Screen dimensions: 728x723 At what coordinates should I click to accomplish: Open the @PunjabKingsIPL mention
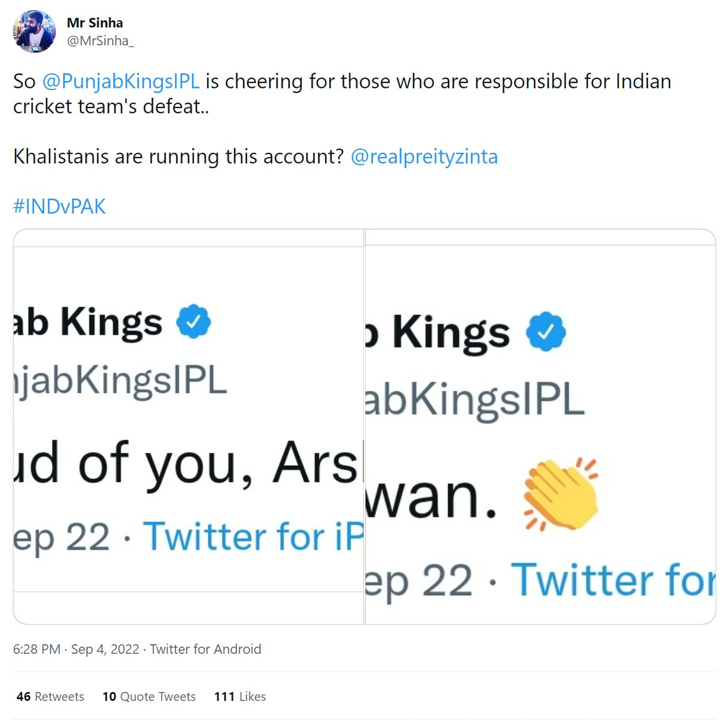[121, 81]
